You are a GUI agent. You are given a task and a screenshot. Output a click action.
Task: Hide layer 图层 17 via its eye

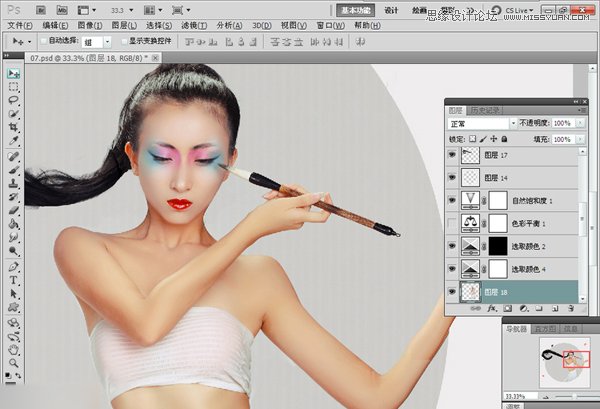[x=452, y=155]
